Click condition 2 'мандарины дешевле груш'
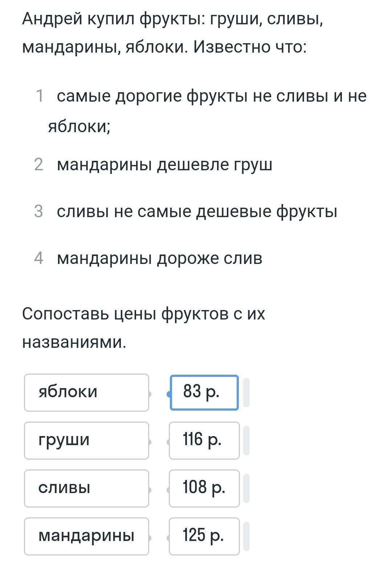Screen dimensions: 392x578 (x=164, y=165)
